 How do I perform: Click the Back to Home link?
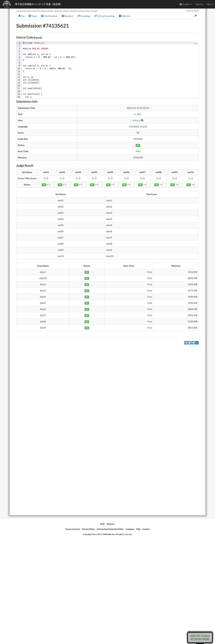pyautogui.click(x=192, y=11)
